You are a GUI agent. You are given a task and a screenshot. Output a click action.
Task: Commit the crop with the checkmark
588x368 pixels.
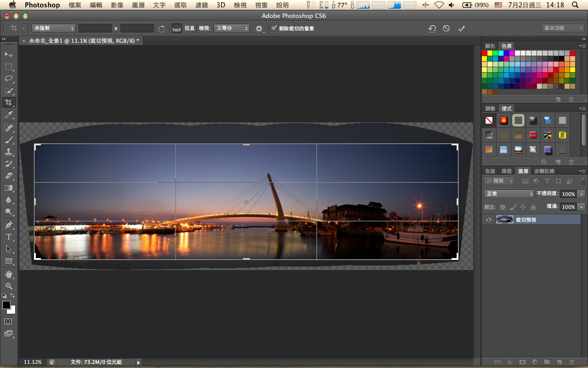(x=462, y=29)
